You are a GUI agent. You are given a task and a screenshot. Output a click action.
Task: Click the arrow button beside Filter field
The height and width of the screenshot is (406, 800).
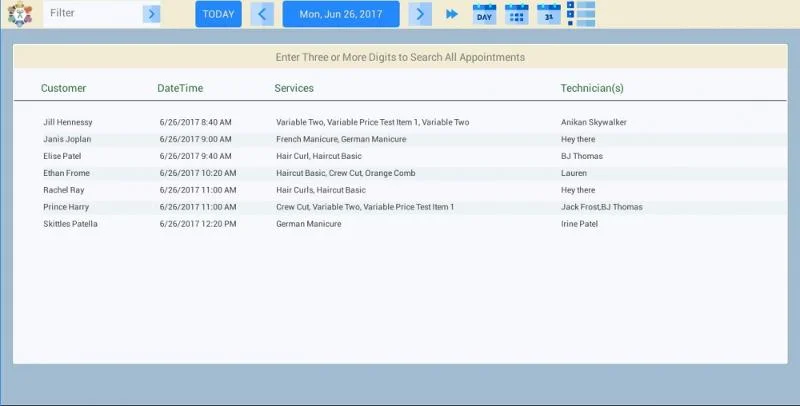(151, 14)
